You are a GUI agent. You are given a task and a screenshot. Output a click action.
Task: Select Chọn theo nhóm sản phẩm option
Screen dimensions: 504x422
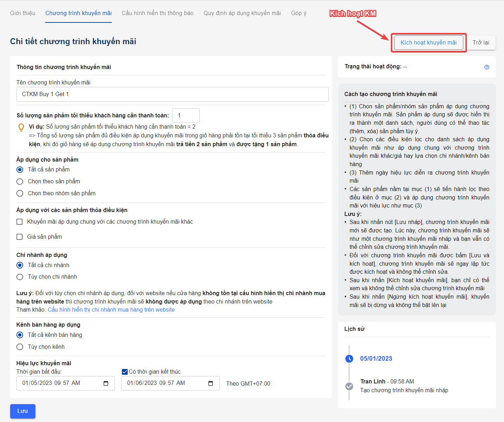click(20, 193)
